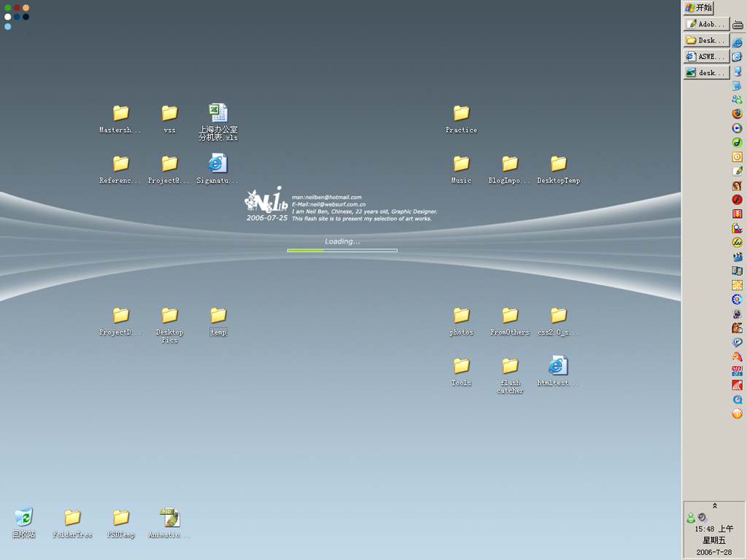Select the Tools folder
The image size is (747, 560).
(x=461, y=372)
